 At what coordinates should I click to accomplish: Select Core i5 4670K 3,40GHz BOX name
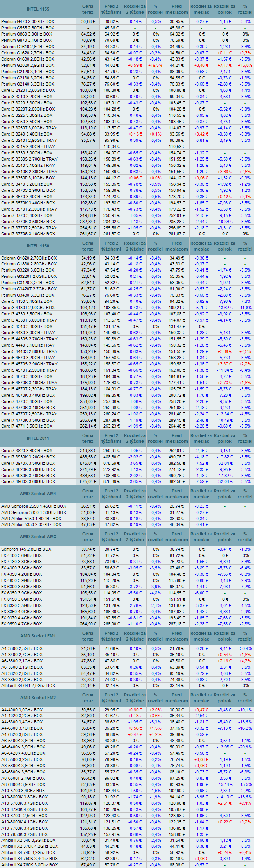pyautogui.click(x=28, y=395)
